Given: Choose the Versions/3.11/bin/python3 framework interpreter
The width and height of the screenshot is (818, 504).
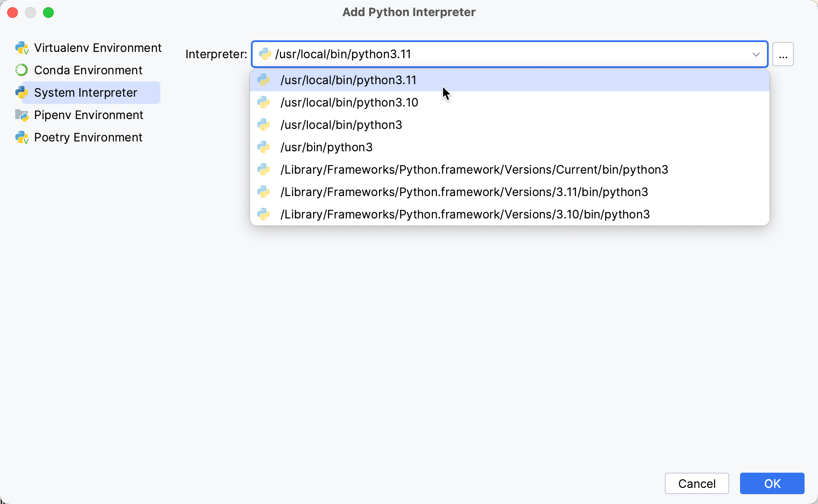Looking at the screenshot, I should click(x=464, y=192).
